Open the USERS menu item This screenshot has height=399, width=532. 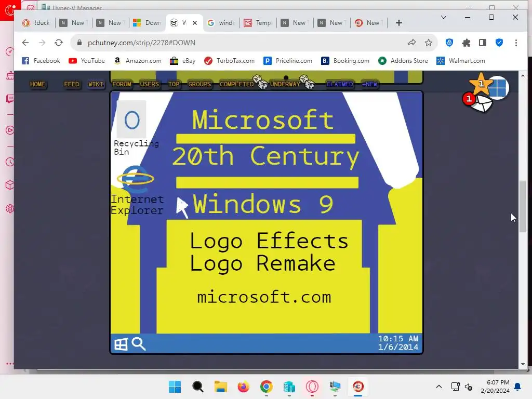coord(149,84)
